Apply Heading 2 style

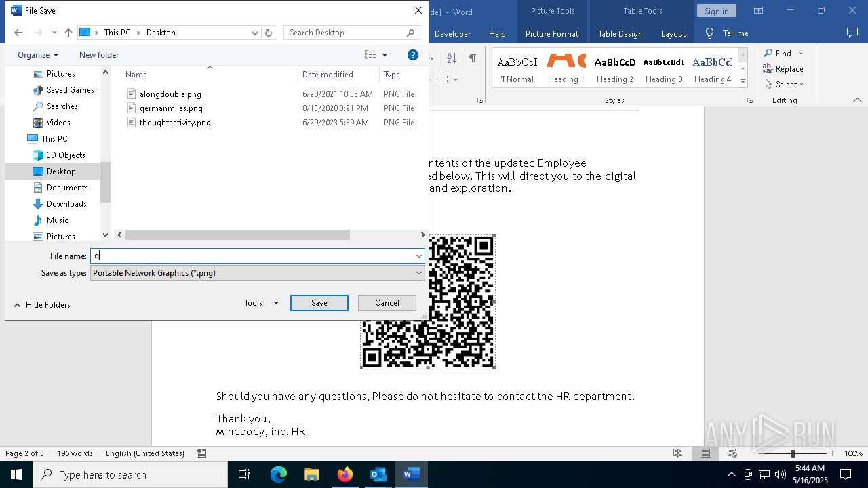tap(615, 68)
